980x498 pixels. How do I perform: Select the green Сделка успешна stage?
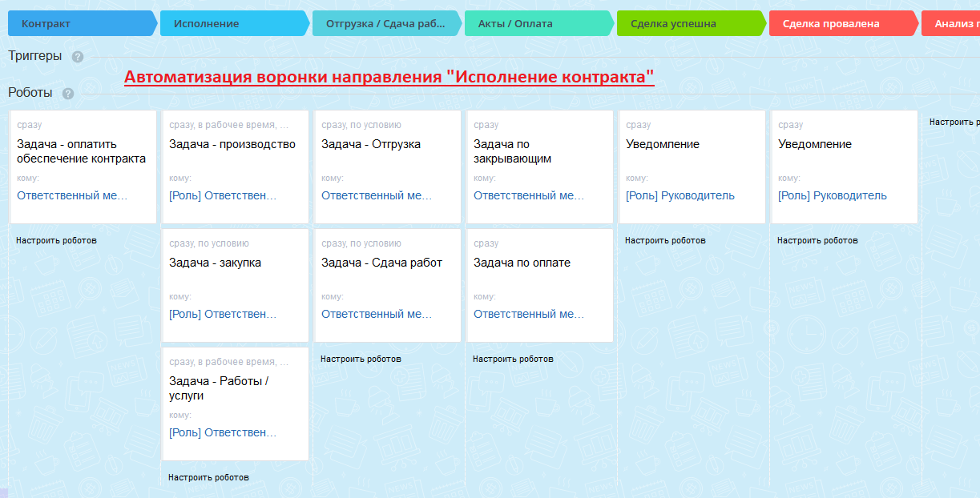pos(691,23)
